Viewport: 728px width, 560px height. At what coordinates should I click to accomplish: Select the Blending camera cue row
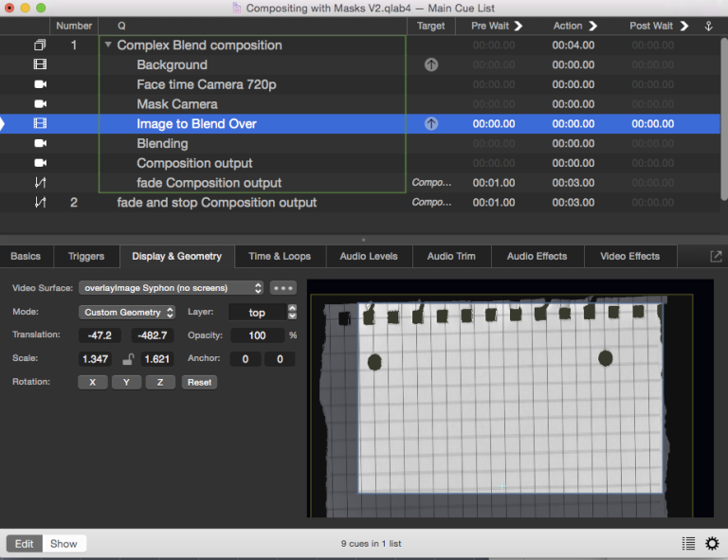[162, 144]
